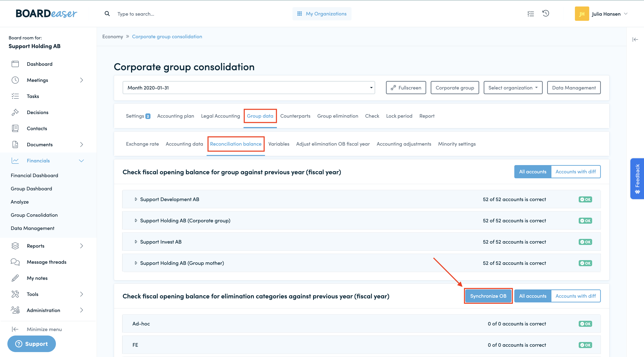Click the My notes pencil icon
This screenshot has height=357, width=644.
(x=15, y=278)
